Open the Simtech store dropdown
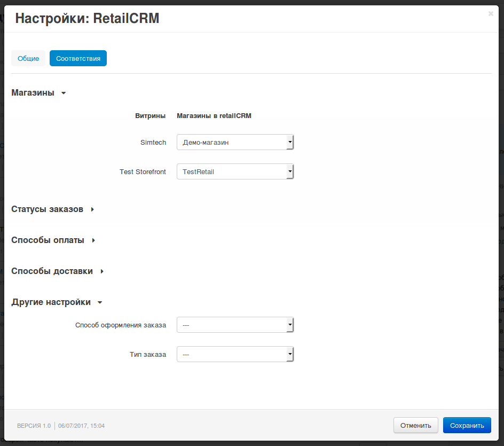The width and height of the screenshot is (504, 446). click(235, 143)
